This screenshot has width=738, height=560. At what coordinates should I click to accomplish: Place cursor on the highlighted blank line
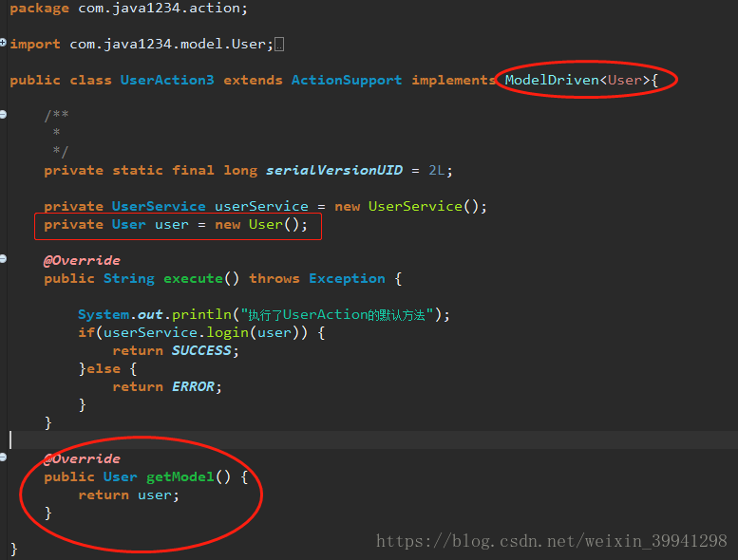(372, 439)
